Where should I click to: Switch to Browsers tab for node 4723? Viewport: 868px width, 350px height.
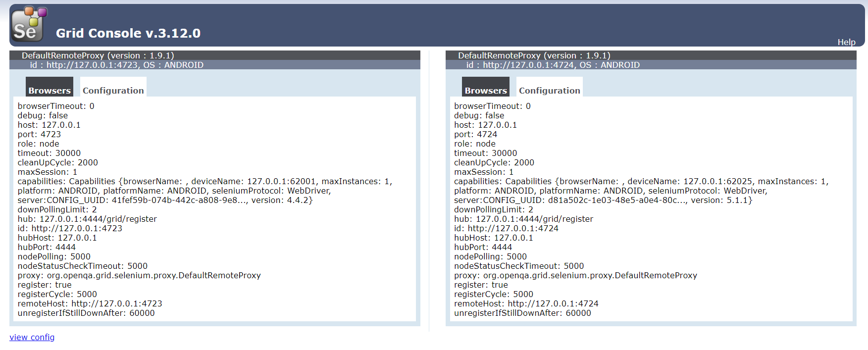pyautogui.click(x=50, y=90)
